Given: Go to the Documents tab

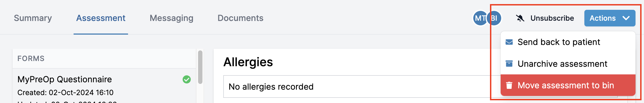Looking at the screenshot, I should click(x=240, y=18).
